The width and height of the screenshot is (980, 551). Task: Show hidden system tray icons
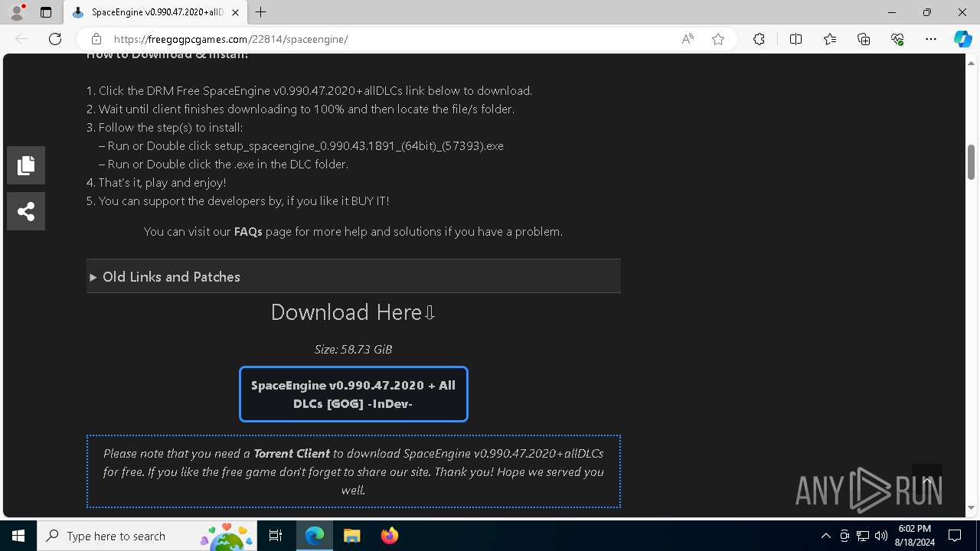[x=825, y=536]
